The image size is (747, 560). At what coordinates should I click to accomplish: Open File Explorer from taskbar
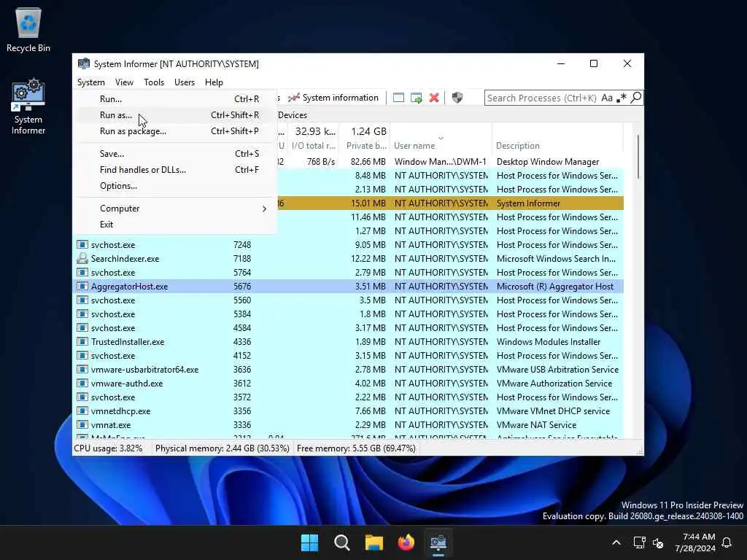click(x=374, y=542)
